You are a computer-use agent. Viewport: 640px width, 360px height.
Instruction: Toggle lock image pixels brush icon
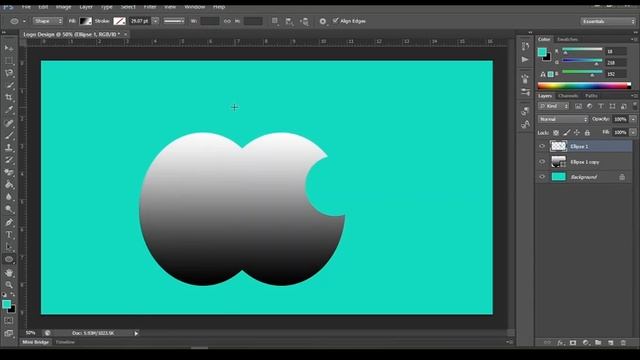[x=567, y=133]
